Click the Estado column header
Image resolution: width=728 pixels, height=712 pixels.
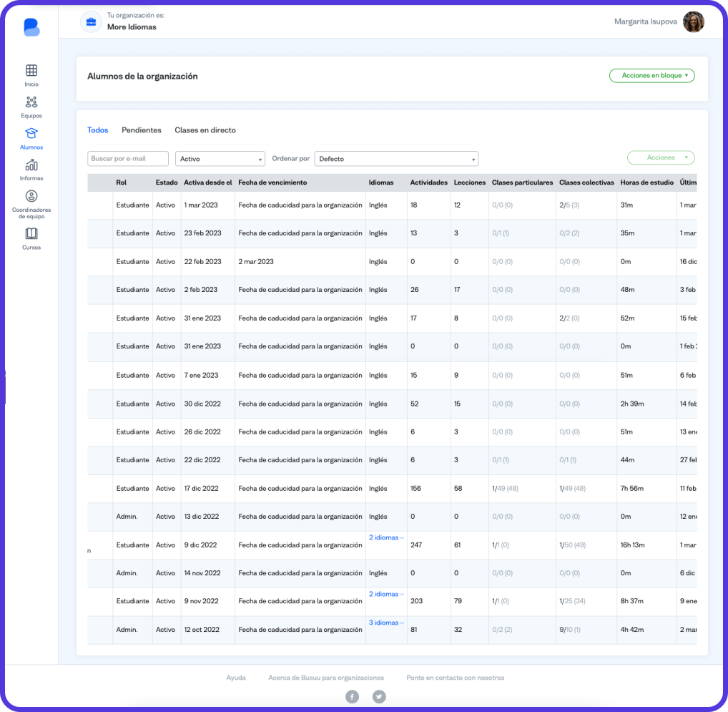coord(167,182)
